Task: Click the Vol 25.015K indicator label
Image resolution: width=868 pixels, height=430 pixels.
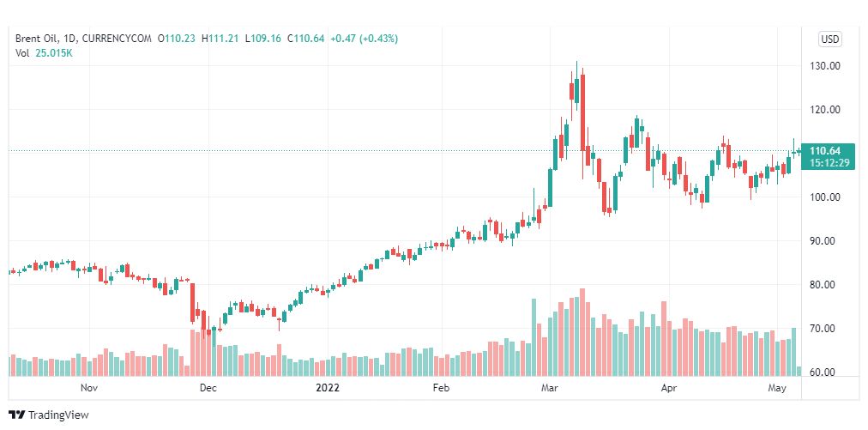Action: coord(44,53)
